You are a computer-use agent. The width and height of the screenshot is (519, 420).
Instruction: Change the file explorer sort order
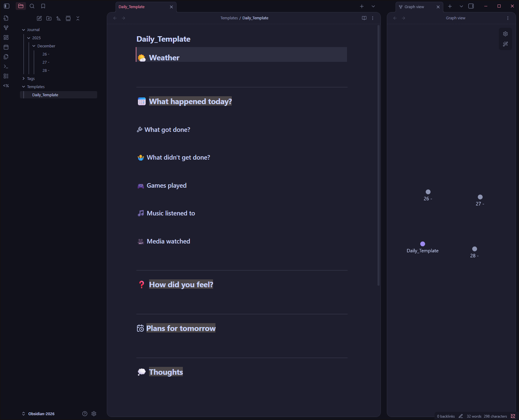pyautogui.click(x=59, y=18)
